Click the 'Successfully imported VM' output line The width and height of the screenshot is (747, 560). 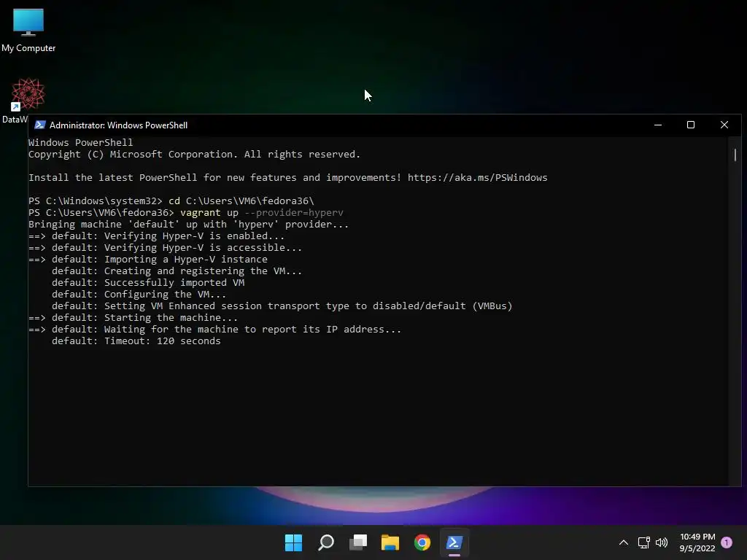148,282
